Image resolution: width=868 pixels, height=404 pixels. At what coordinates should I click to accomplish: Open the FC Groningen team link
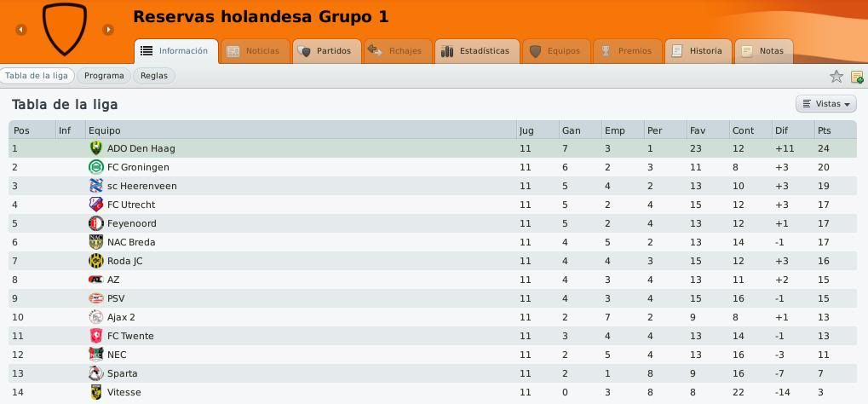138,167
